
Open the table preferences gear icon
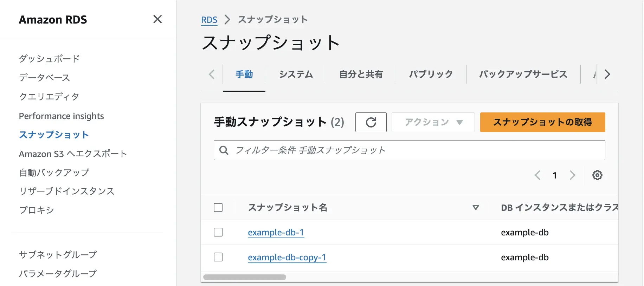click(597, 175)
